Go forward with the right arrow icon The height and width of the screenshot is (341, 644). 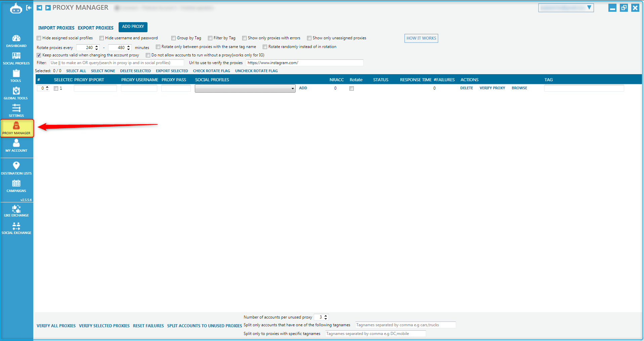click(48, 8)
